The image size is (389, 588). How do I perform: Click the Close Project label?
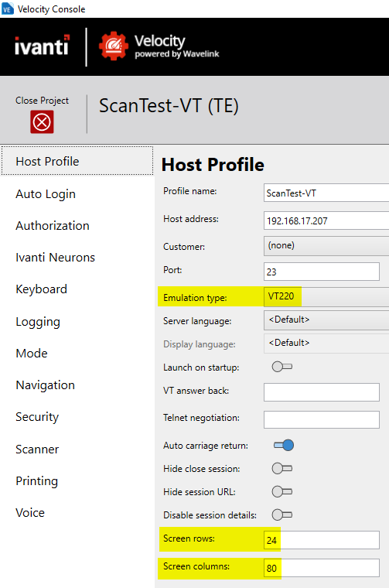tap(42, 101)
